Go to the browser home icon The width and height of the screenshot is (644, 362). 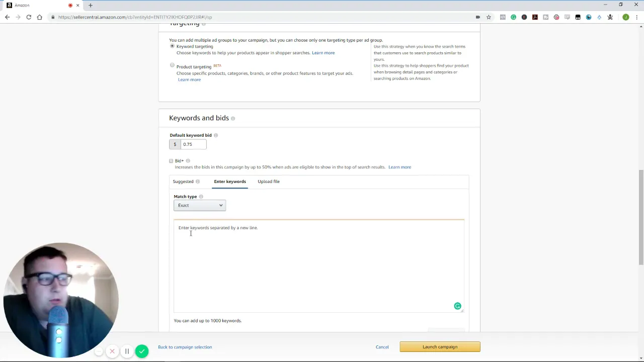pos(40,17)
